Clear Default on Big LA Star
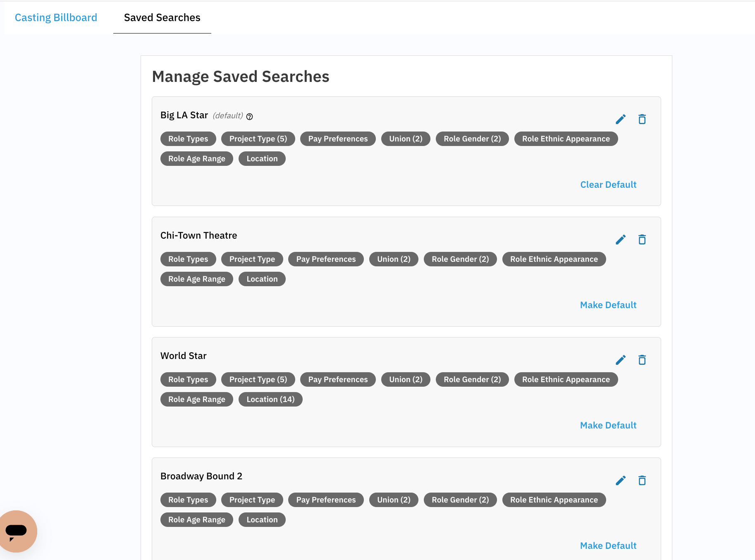755x560 pixels. click(x=608, y=184)
